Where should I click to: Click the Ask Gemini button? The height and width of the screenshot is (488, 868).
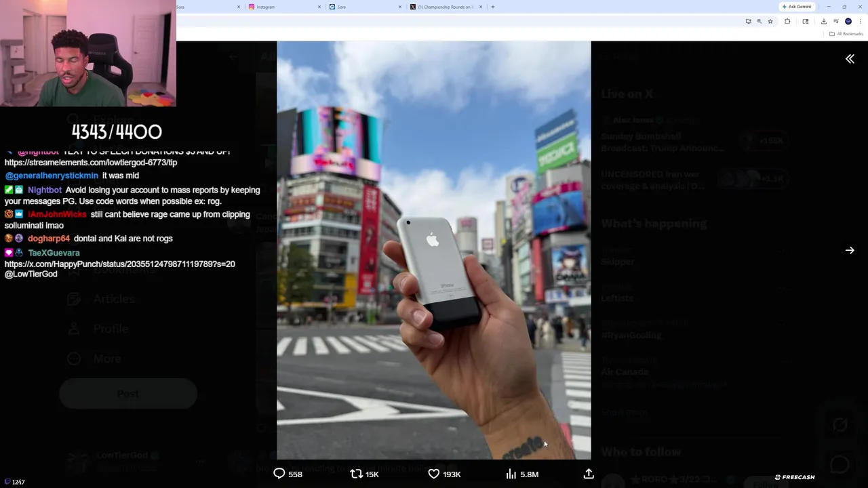pyautogui.click(x=797, y=7)
